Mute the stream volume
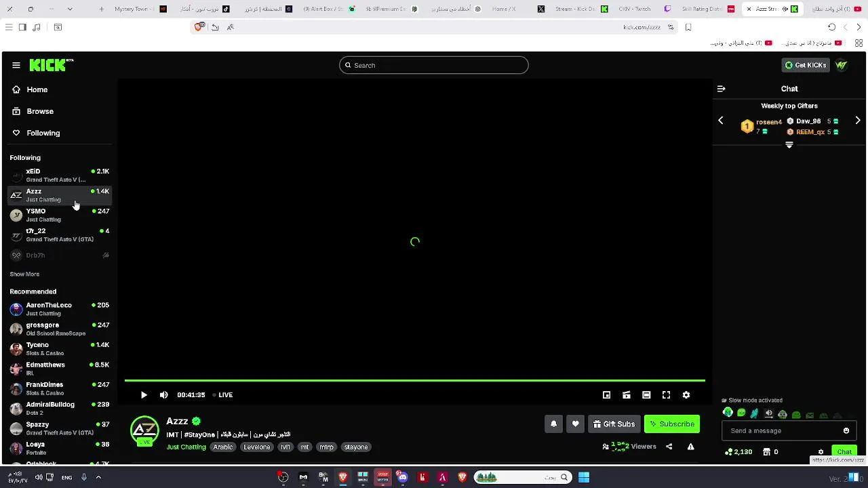 click(x=163, y=394)
